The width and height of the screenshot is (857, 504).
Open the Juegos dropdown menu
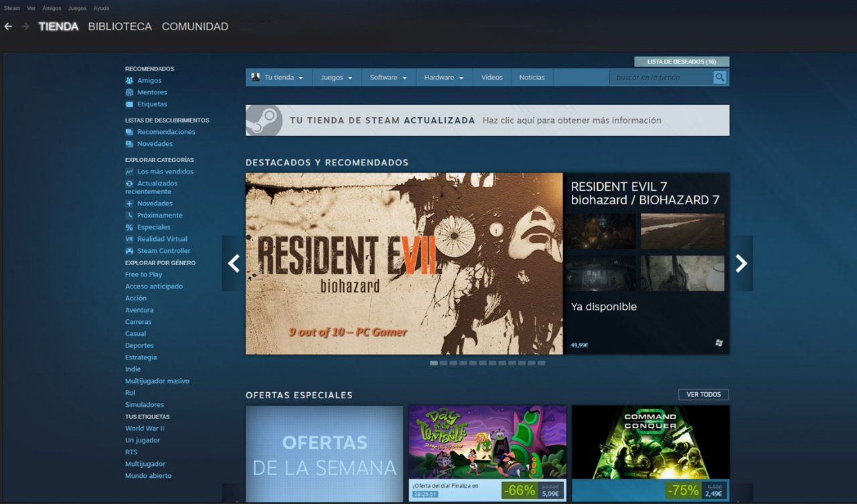click(336, 77)
